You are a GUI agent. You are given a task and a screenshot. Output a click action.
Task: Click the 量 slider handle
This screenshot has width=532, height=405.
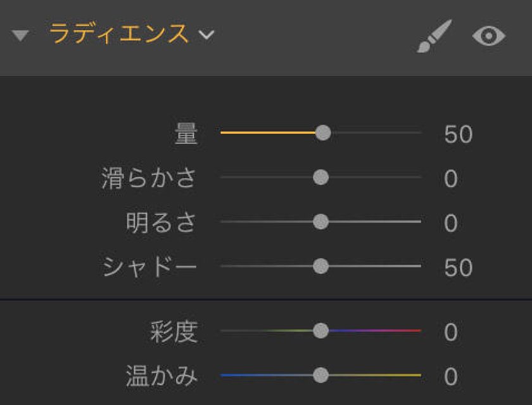point(322,132)
